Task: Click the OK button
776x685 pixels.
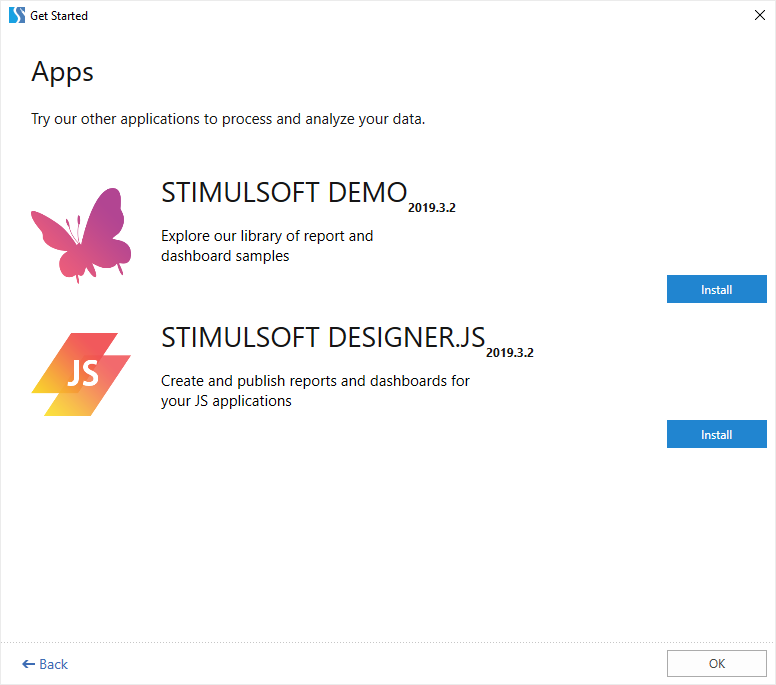Action: coord(716,663)
